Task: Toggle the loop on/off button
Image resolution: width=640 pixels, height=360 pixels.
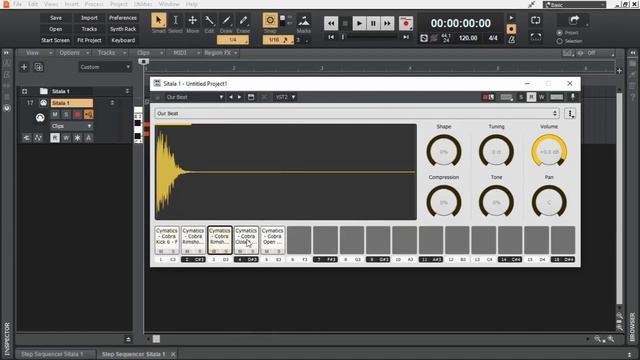Action: click(x=536, y=20)
